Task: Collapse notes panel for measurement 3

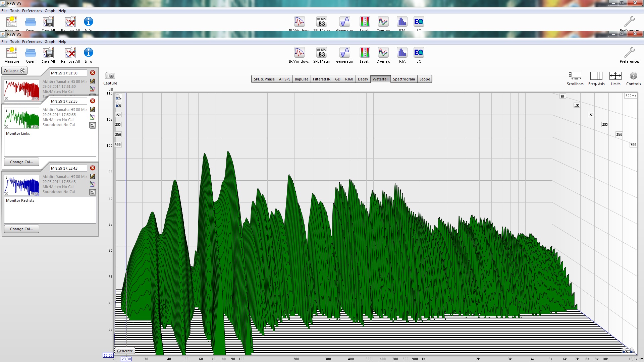Action: click(93, 192)
